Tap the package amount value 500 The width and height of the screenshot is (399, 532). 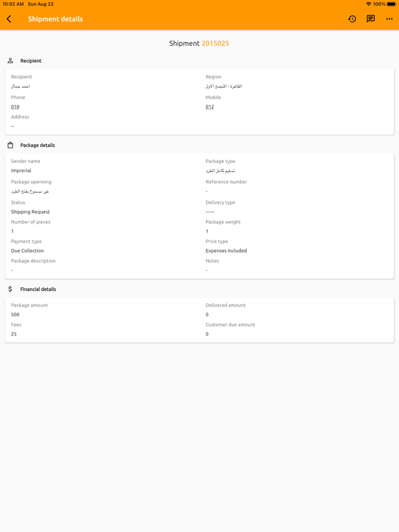click(x=15, y=314)
